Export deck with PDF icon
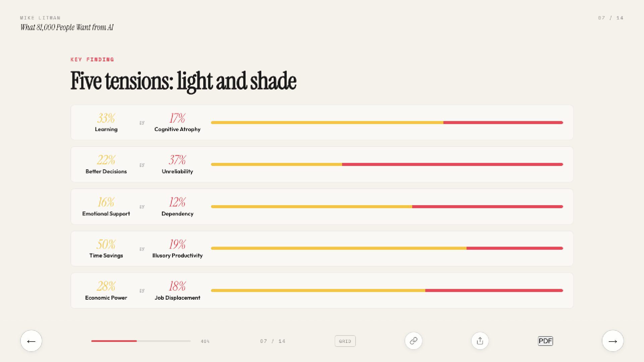Screen dimensions: 644x362 [x=545, y=341]
